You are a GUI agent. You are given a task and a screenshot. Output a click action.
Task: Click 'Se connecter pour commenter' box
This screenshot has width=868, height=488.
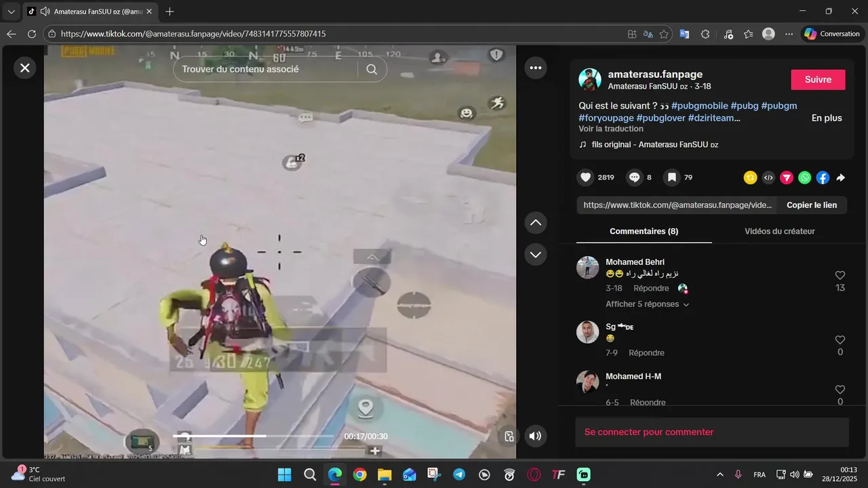[712, 432]
